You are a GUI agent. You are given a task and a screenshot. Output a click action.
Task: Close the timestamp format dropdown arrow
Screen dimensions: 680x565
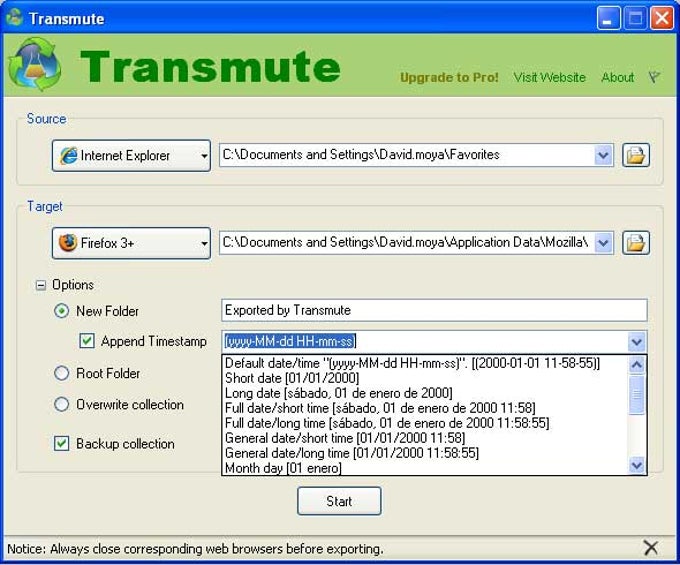[x=636, y=342]
